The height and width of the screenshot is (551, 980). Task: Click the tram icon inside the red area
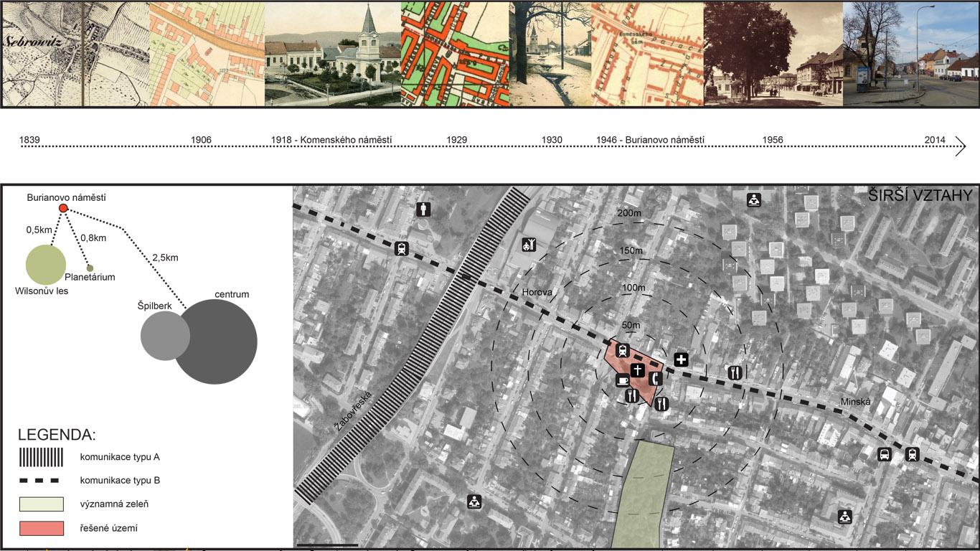[x=622, y=351]
